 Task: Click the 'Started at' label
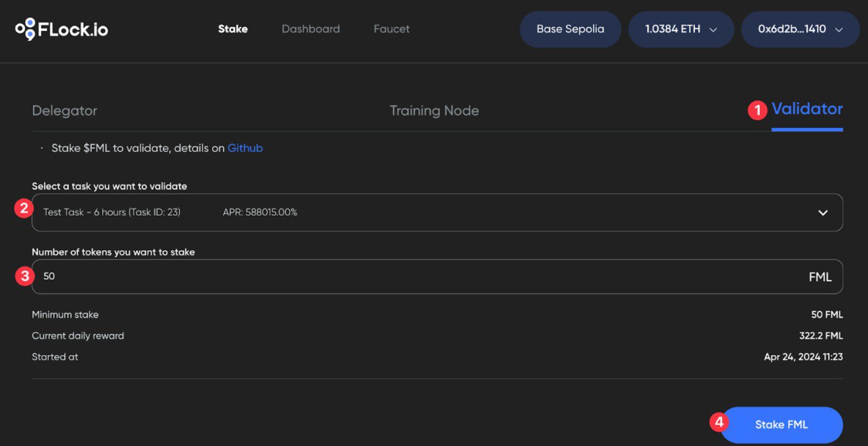[55, 357]
